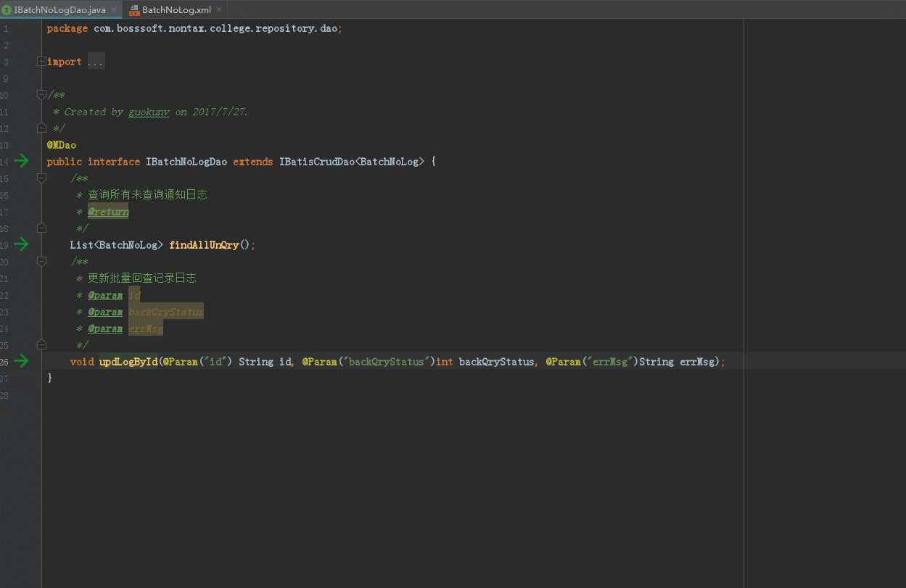Click the highlighted 'errMsg' in the @param comment

tap(146, 328)
